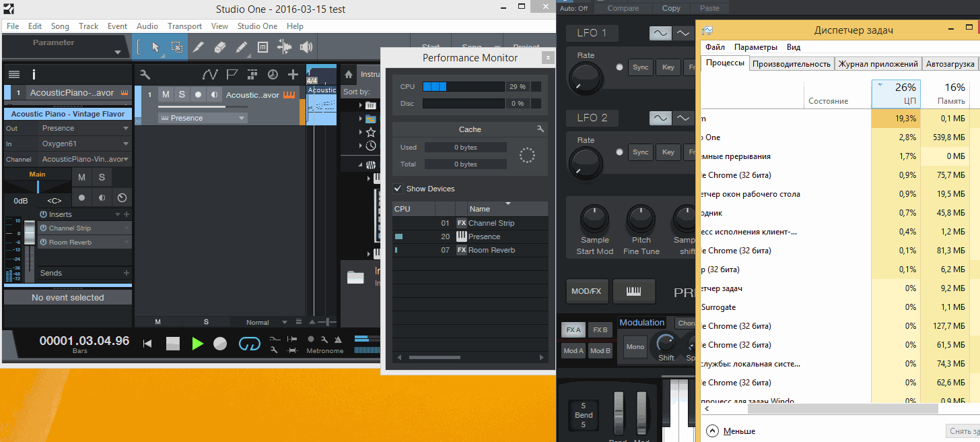Mute track 1 with M button
Viewport: 980px width, 442px height.
click(x=166, y=95)
